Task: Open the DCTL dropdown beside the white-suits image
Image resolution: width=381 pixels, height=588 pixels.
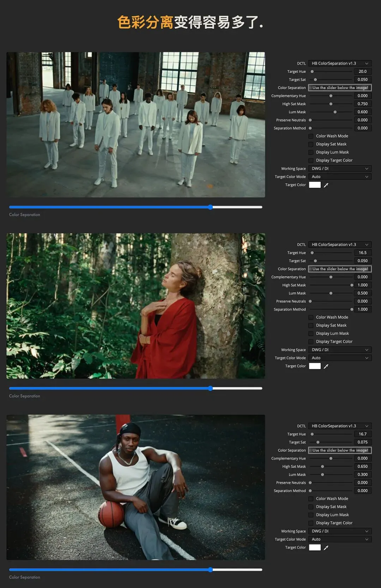Action: click(340, 64)
